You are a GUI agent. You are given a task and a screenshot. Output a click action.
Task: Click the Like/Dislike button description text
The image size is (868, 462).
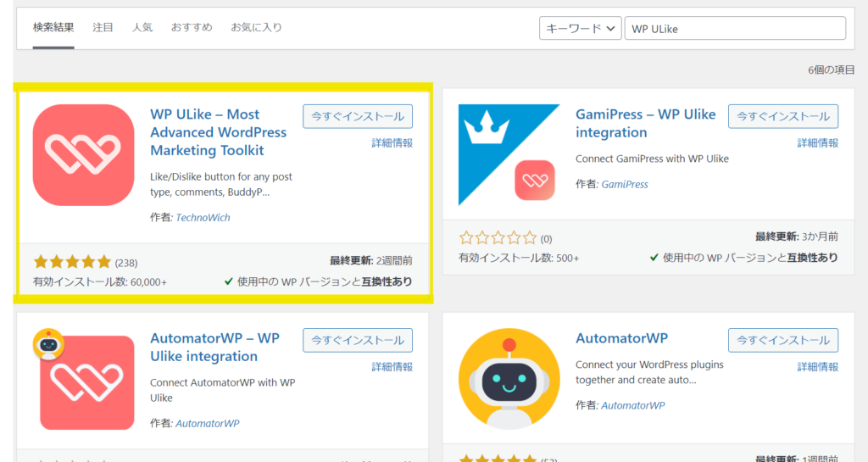[x=221, y=184]
